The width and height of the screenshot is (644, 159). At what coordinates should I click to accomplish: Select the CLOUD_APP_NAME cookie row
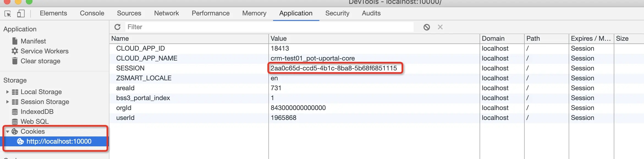[x=377, y=58]
